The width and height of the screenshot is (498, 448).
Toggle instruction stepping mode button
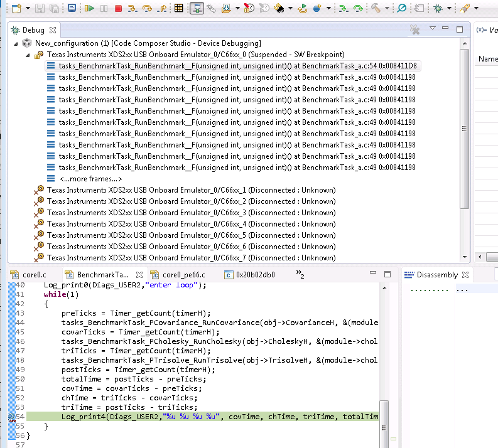pyautogui.click(x=197, y=8)
